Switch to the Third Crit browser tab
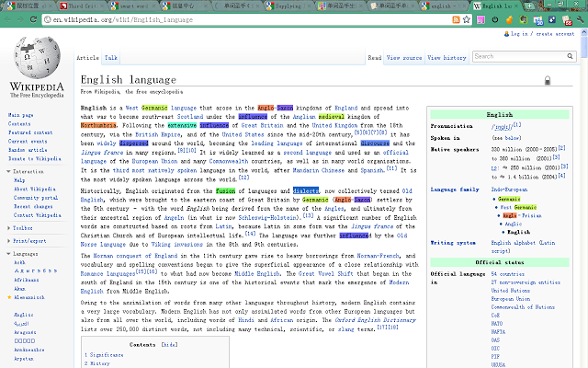Screen dimensions: 588x368 click(82, 6)
